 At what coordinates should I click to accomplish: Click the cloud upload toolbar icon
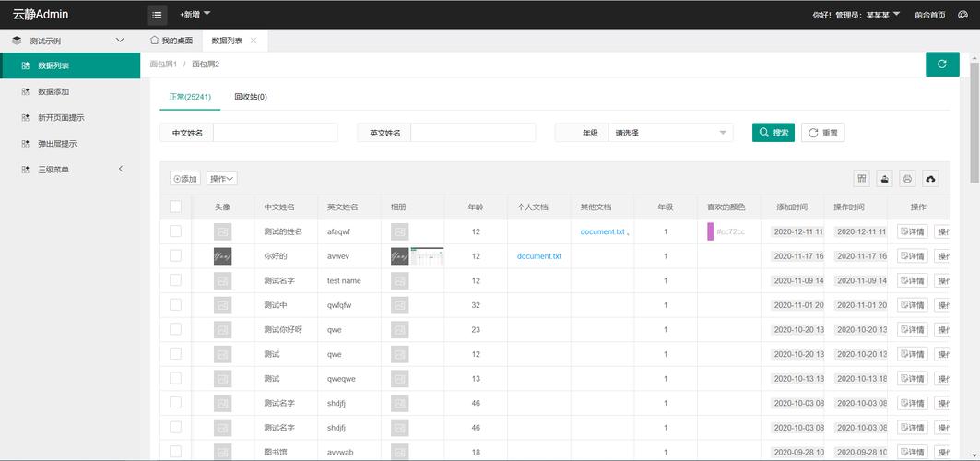pyautogui.click(x=930, y=179)
